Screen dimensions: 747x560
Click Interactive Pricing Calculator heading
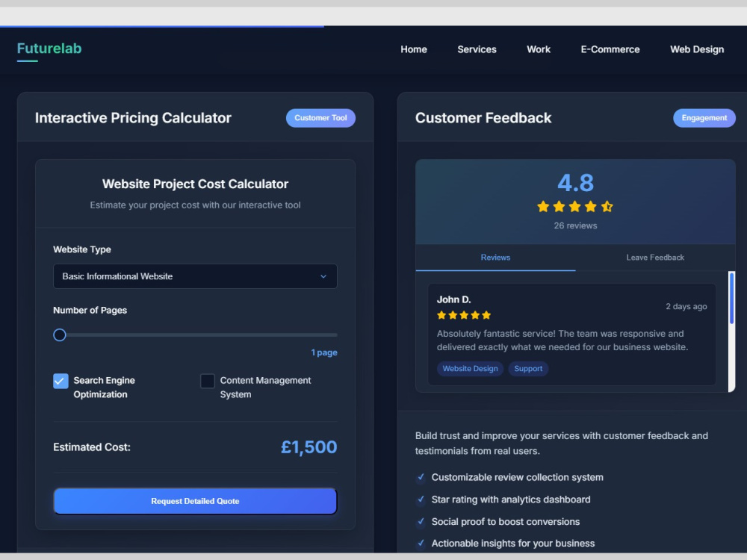[x=133, y=118]
